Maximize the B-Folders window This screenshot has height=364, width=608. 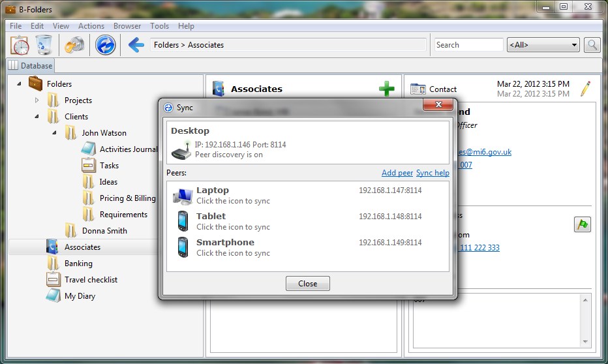tap(564, 7)
